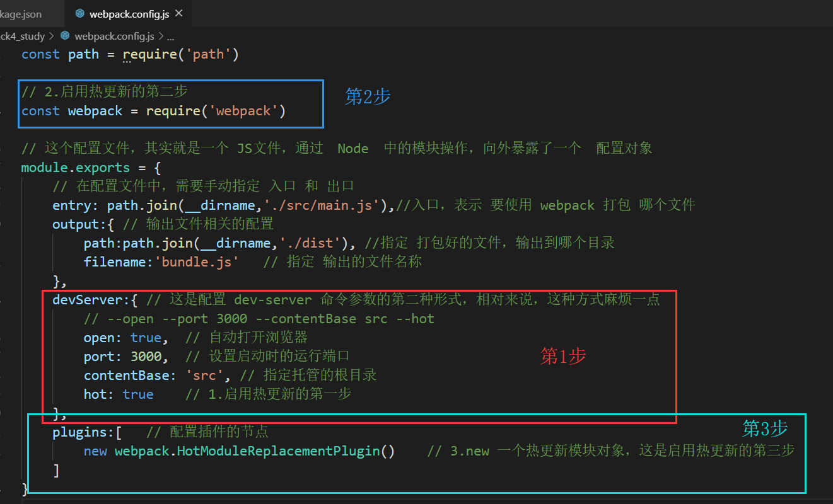833x504 pixels.
Task: Click the comment 指定 输出的文件名称
Action: (x=342, y=262)
